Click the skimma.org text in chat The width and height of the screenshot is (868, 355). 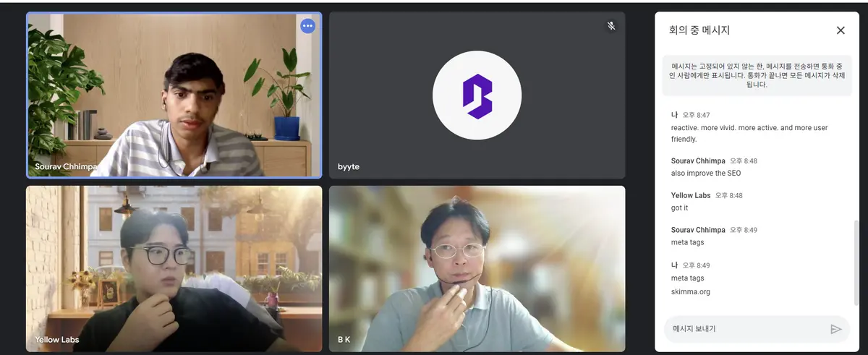tap(691, 292)
